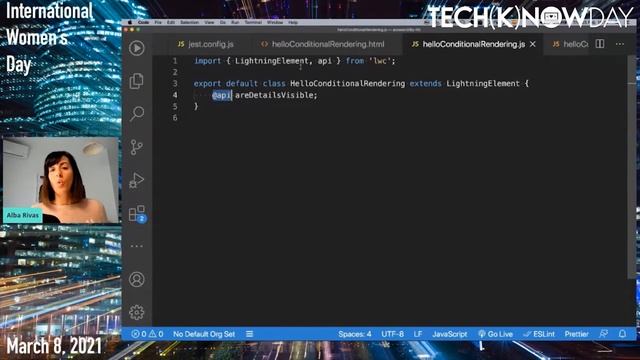Click the editor vertical scrollbar on the right
The height and width of the screenshot is (360, 640).
[x=632, y=167]
